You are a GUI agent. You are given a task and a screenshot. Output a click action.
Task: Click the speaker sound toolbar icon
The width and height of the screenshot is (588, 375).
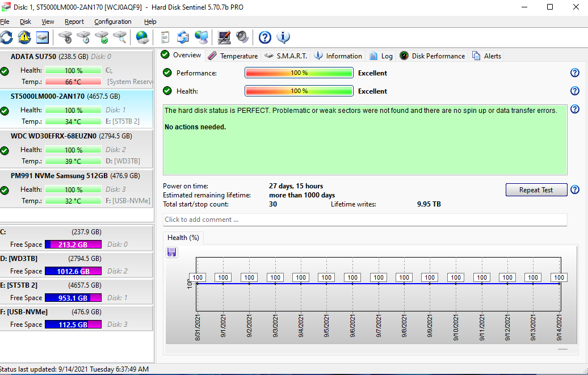(x=242, y=37)
